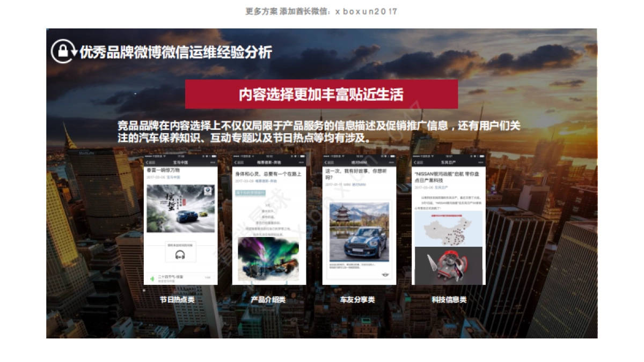
Task: Select the 科技信息类 category label
Action: (x=448, y=300)
